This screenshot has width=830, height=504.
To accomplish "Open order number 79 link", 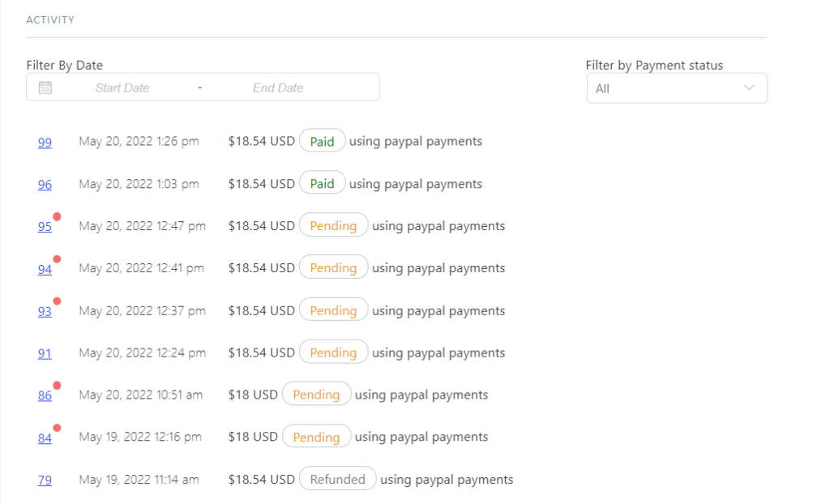I will tap(45, 481).
